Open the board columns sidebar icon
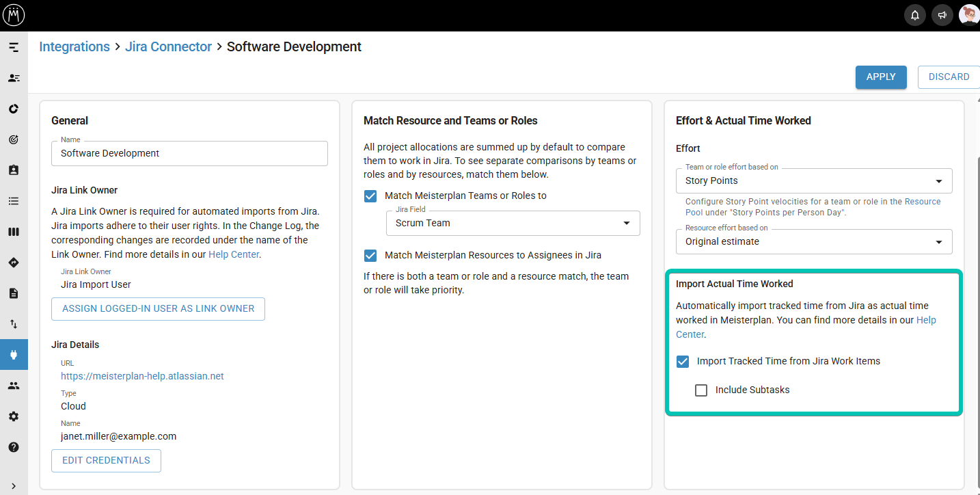The image size is (980, 495). click(x=14, y=232)
